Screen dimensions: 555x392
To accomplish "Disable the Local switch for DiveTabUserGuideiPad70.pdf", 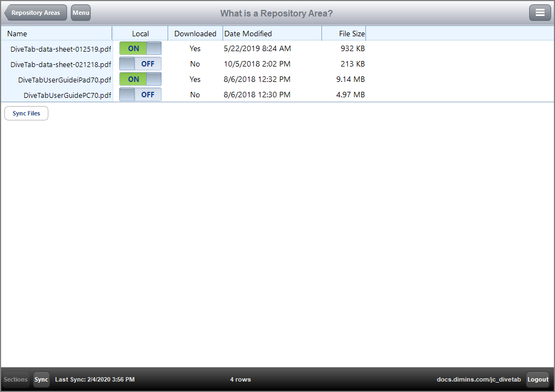I will (x=140, y=79).
